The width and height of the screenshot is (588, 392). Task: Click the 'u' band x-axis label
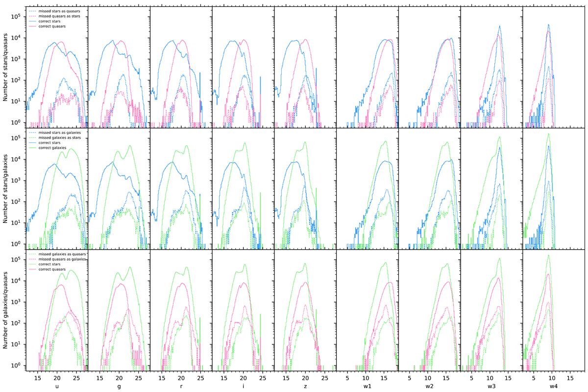click(56, 386)
